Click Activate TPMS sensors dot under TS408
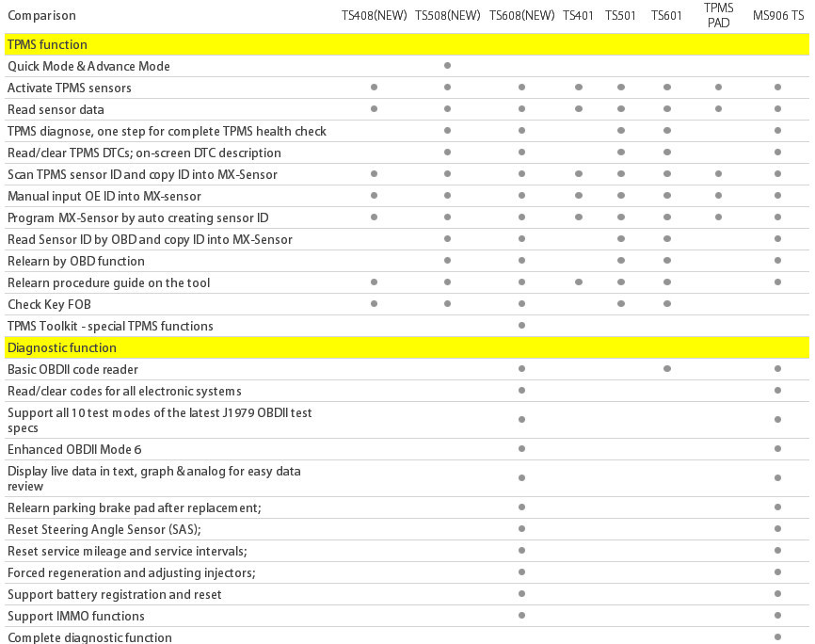The height and width of the screenshot is (644, 815). click(375, 88)
